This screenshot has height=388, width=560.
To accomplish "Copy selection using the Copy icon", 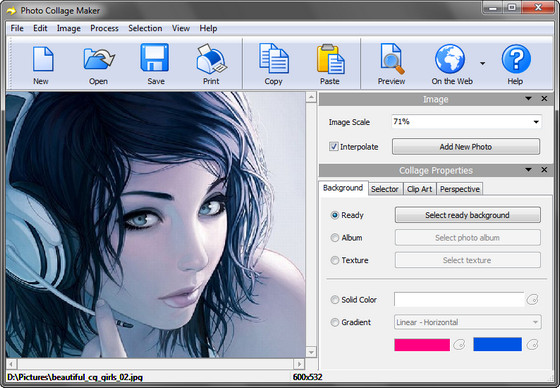I will click(274, 58).
